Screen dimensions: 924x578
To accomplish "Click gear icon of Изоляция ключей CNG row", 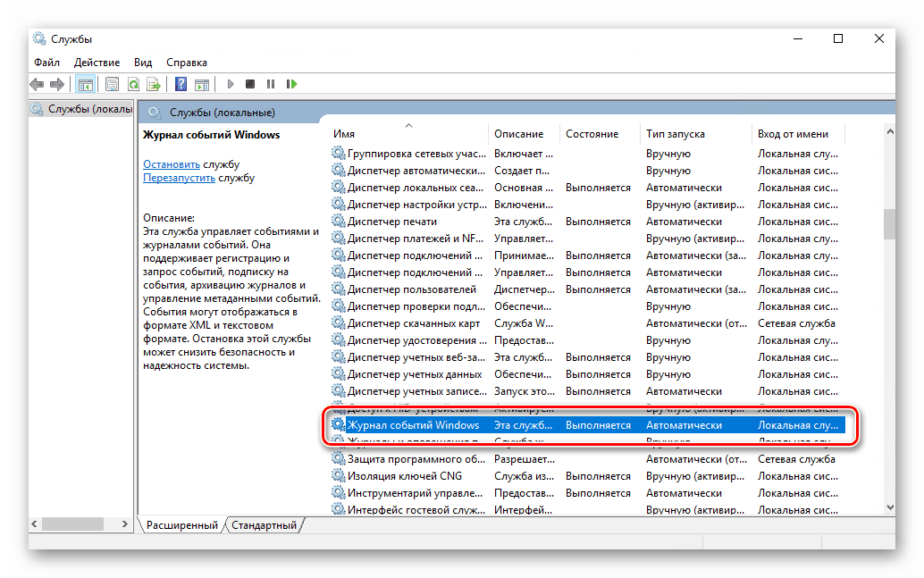I will click(x=339, y=476).
